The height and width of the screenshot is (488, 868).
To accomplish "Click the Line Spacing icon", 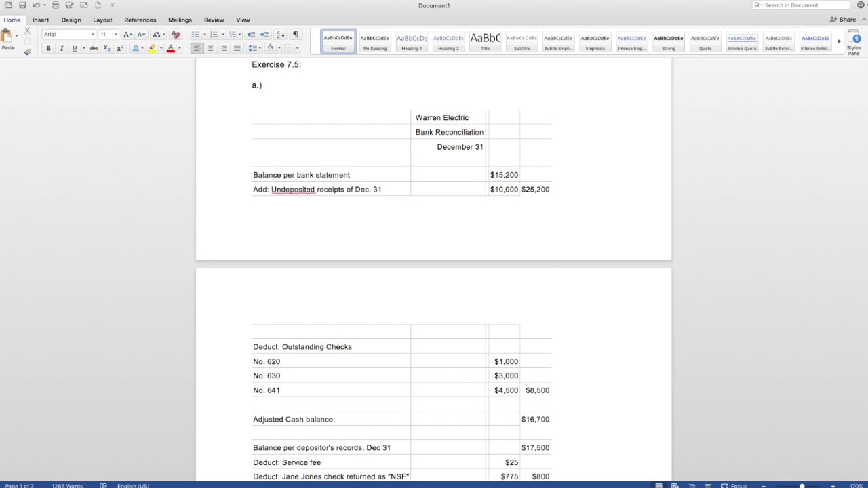I will tap(252, 49).
